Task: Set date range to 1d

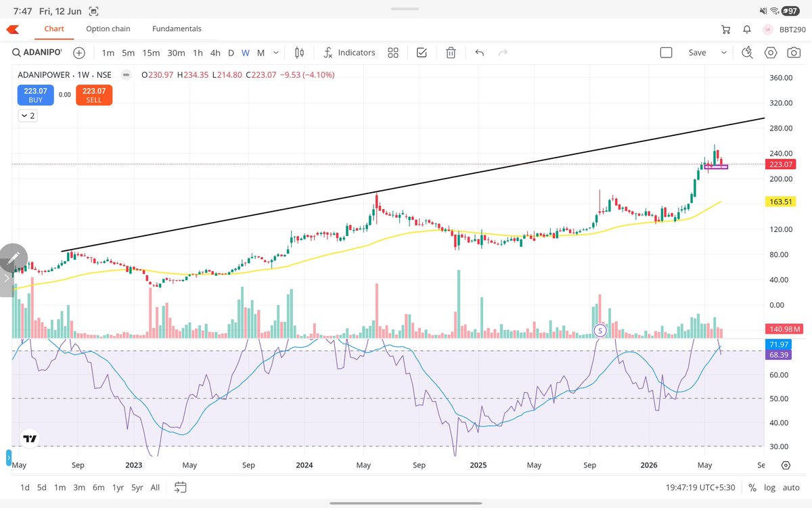Action: 24,487
